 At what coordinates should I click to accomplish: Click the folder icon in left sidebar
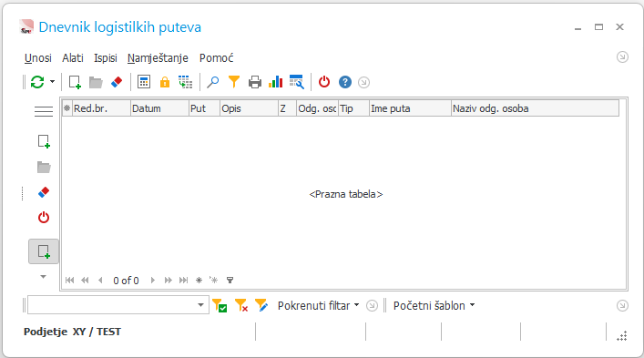coord(44,167)
